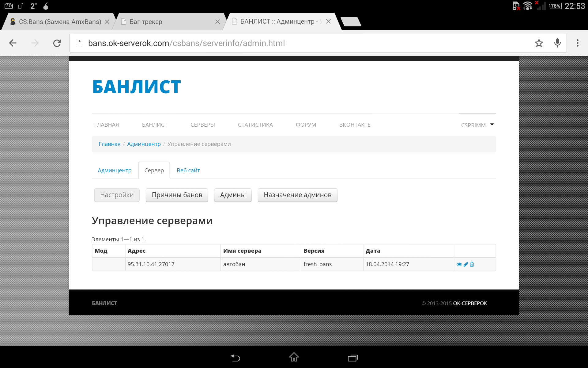Screen dimensions: 588x368
Task: Follow the Админцентр breadcrumb link
Action: [144, 144]
